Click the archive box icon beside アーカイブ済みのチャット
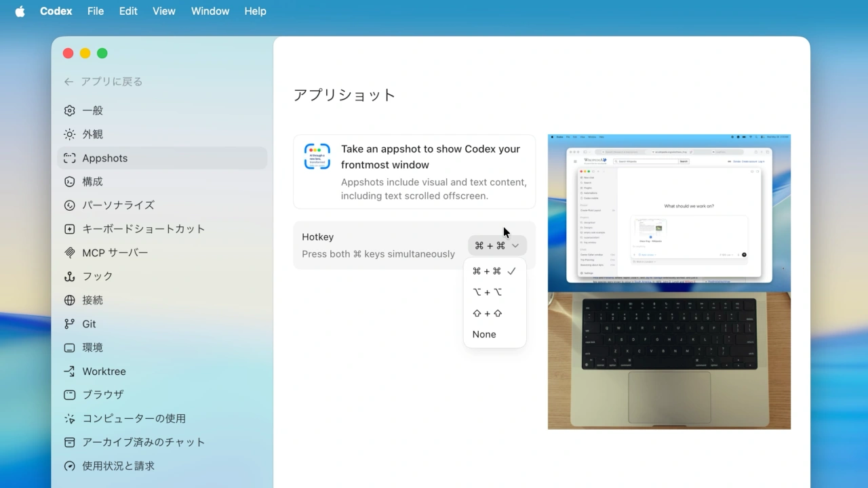 pos(69,442)
